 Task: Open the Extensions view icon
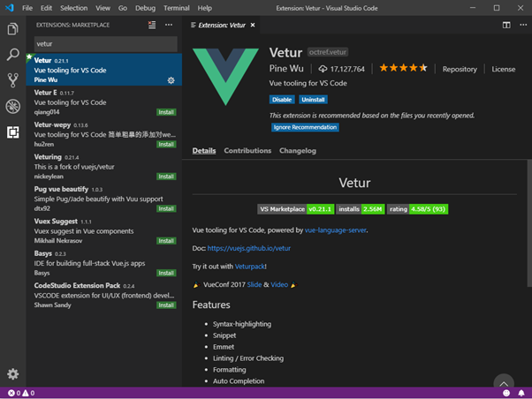[13, 132]
